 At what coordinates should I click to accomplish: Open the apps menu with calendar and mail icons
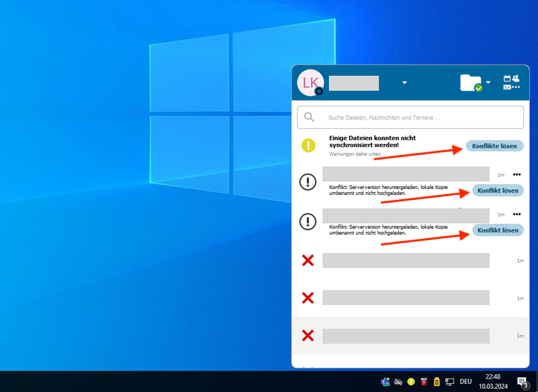(x=511, y=83)
